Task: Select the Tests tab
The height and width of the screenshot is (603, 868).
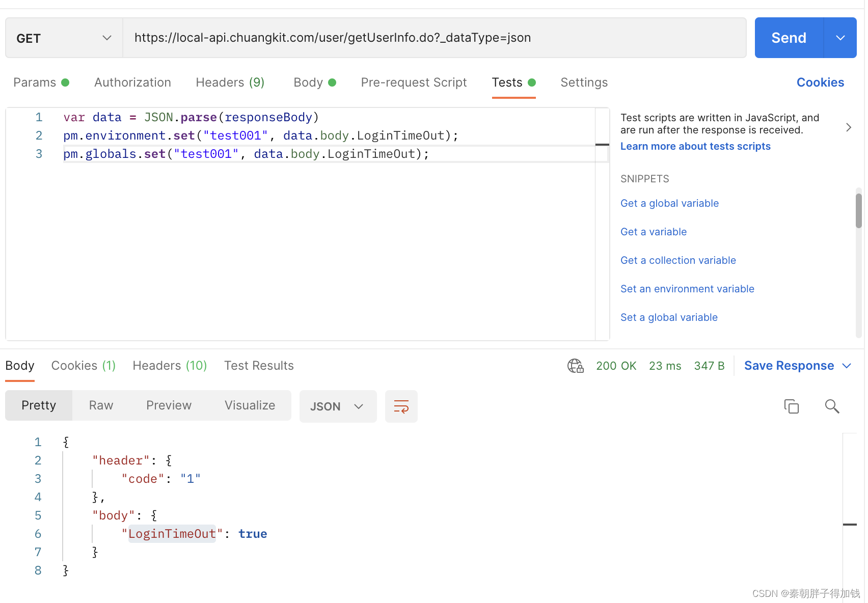Action: (513, 83)
